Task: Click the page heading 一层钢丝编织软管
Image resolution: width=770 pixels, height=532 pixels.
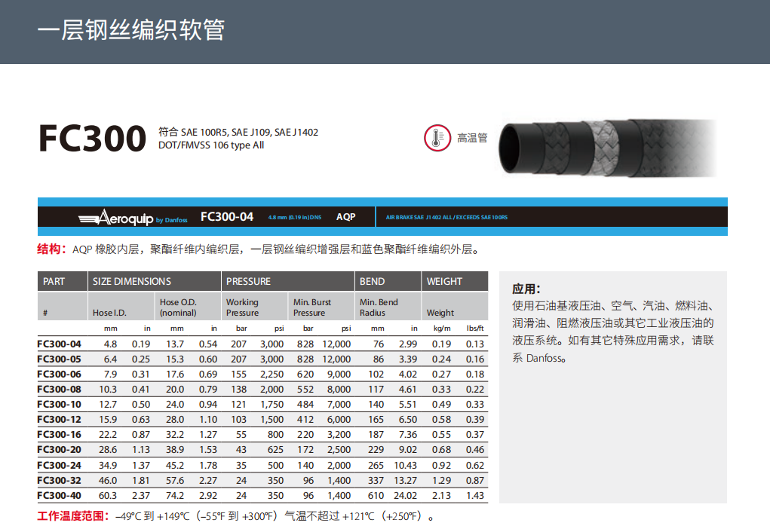Action: pos(131,30)
